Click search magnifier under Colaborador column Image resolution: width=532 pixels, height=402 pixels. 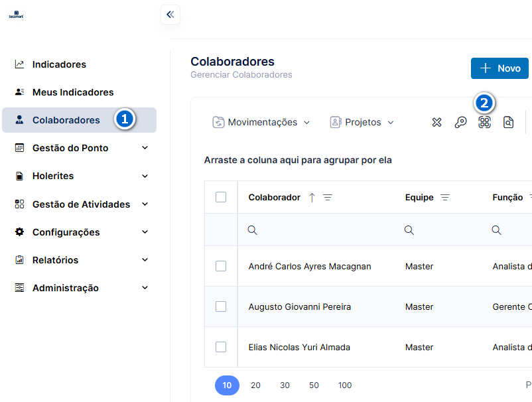point(252,230)
